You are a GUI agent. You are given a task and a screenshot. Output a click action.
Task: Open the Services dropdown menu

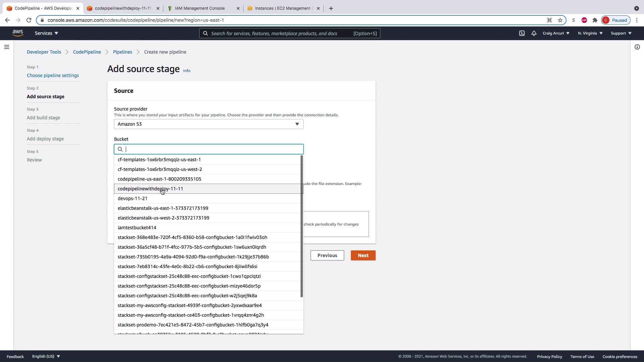click(46, 33)
